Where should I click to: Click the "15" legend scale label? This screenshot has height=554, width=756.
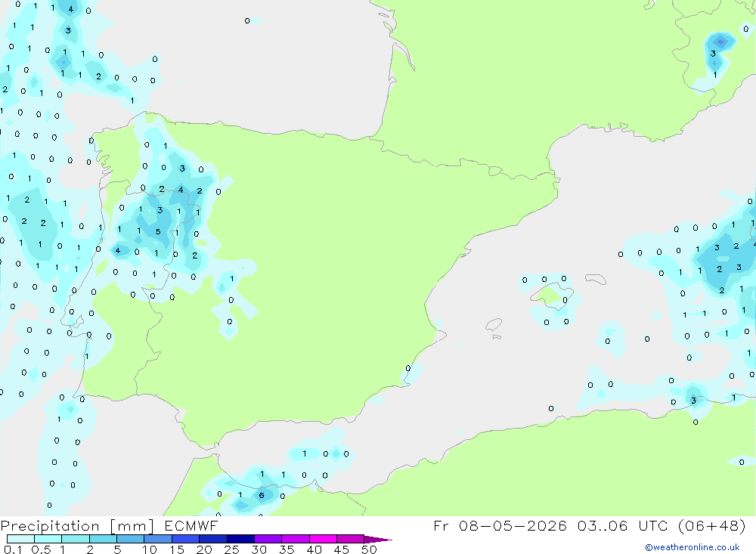pos(177,549)
